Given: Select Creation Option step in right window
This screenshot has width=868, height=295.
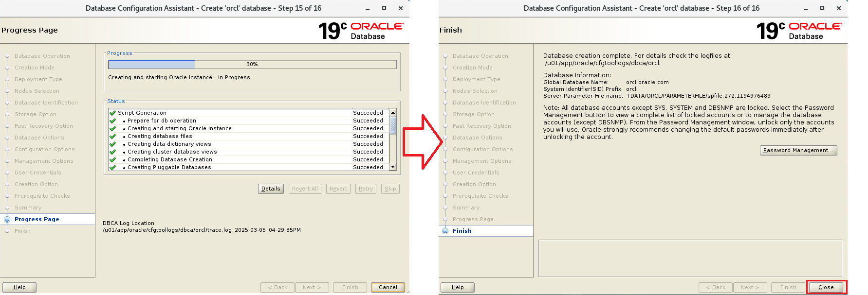Looking at the screenshot, I should click(475, 184).
